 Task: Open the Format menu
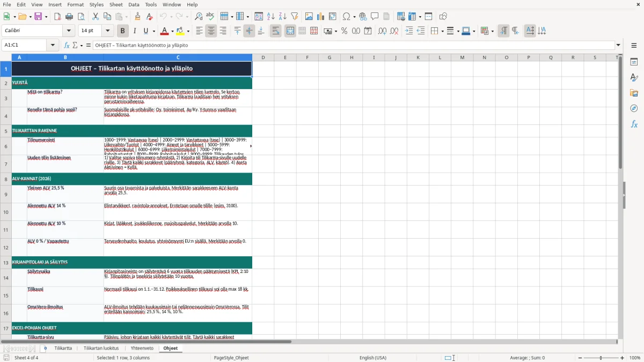(x=76, y=4)
